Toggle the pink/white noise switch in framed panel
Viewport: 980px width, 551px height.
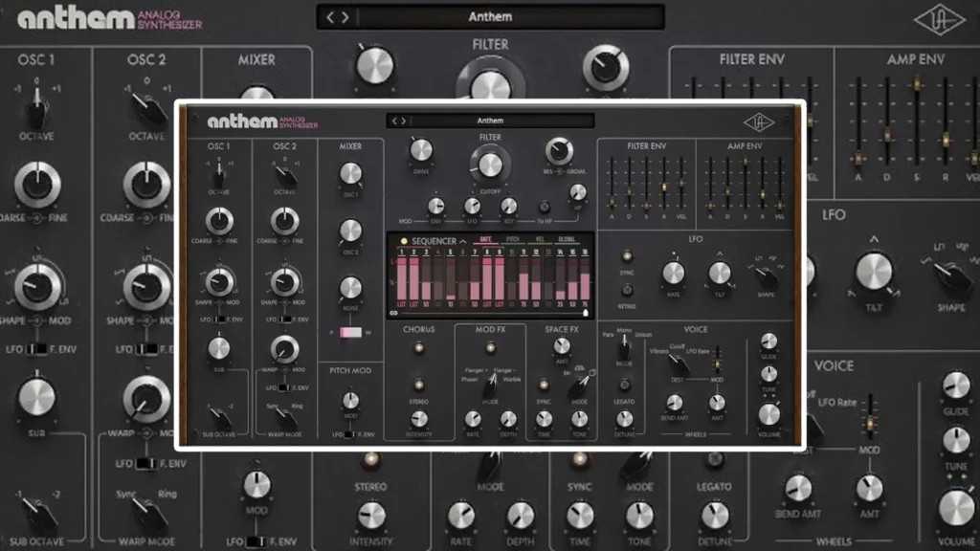(350, 332)
